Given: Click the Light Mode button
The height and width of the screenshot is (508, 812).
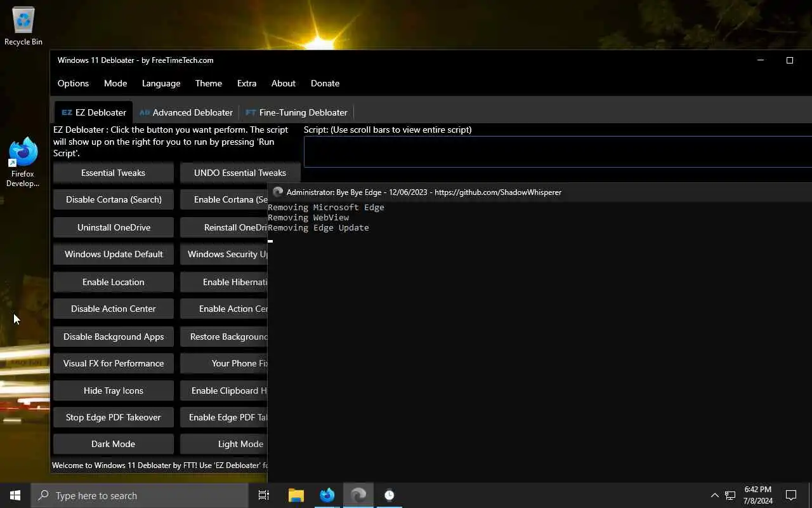Looking at the screenshot, I should [x=224, y=444].
